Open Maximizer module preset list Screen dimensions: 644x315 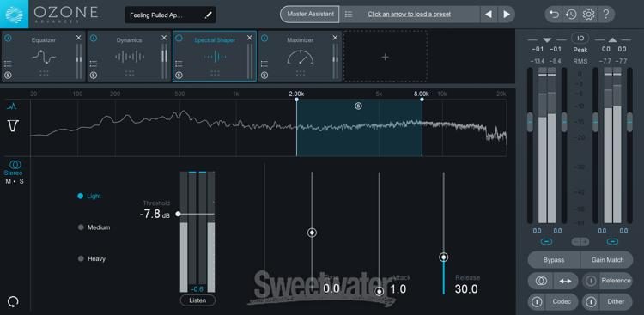[264, 64]
